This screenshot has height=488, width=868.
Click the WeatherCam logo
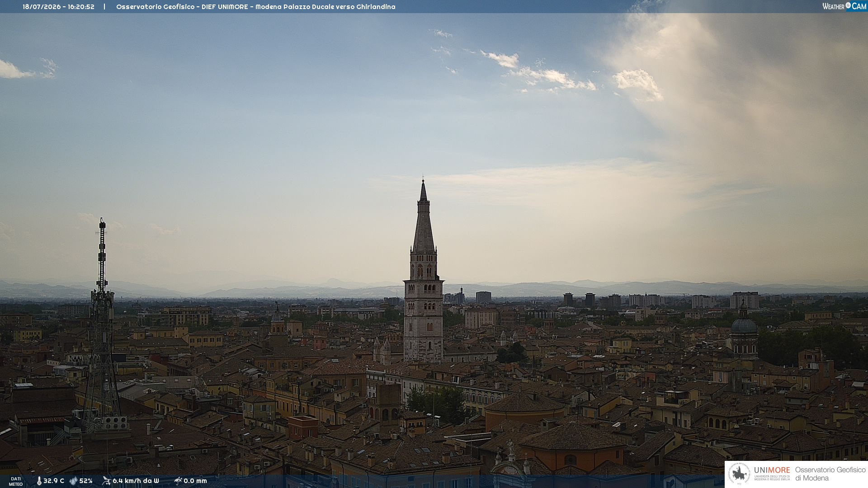[844, 6]
